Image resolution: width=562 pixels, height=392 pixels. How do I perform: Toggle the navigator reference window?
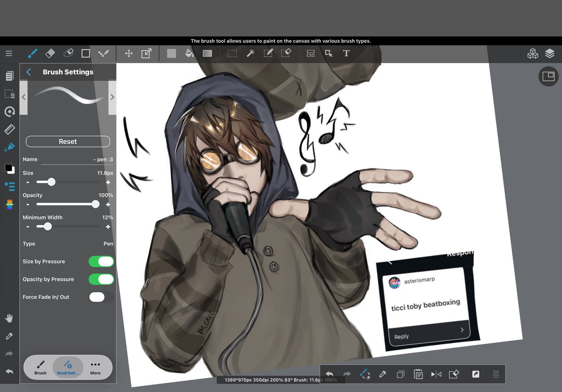(548, 76)
